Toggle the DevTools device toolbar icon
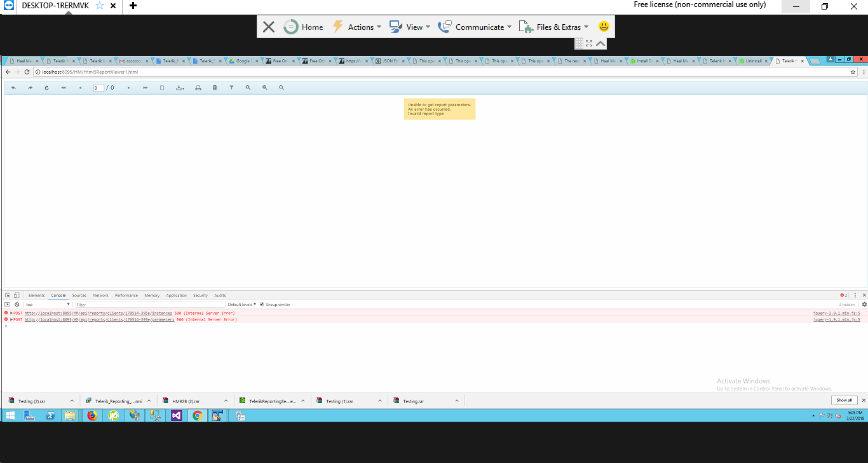Viewport: 868px width, 463px height. (17, 295)
